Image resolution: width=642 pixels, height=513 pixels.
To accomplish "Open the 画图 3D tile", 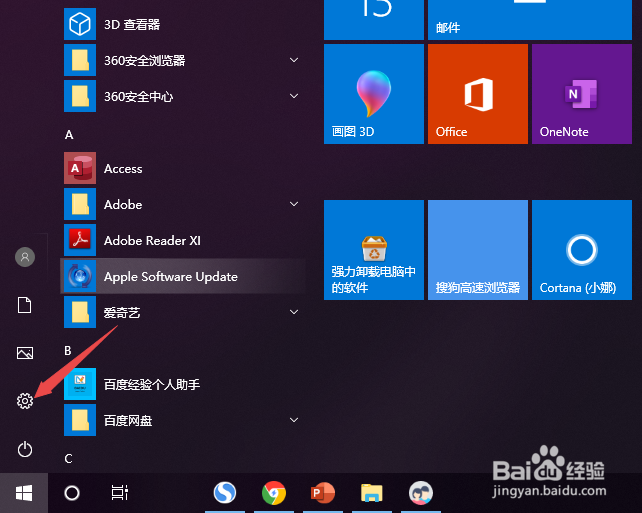I will (x=374, y=94).
